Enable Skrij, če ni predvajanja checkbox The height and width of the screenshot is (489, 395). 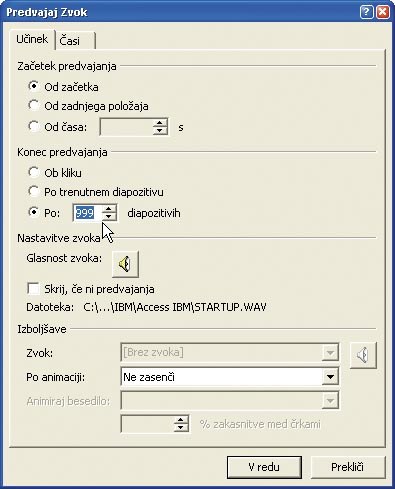33,288
